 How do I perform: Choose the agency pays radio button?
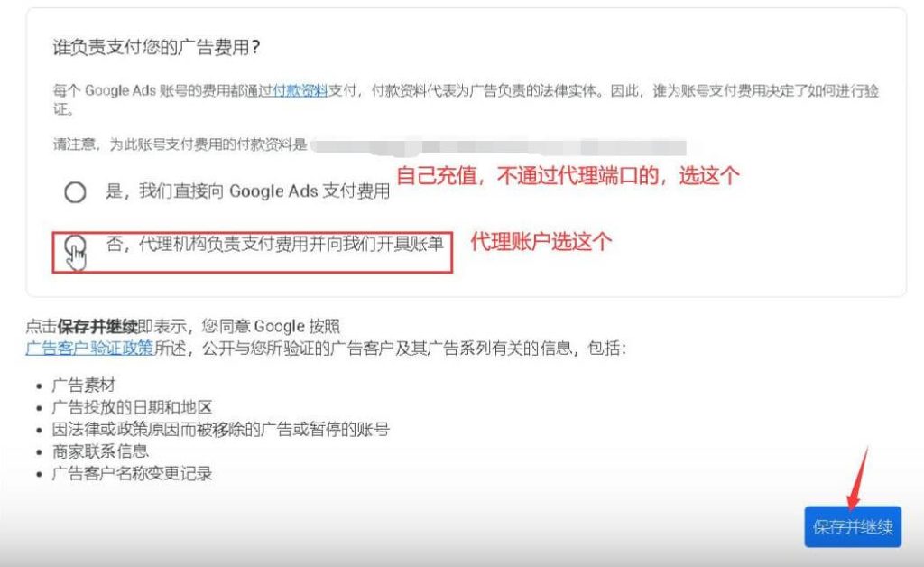click(x=76, y=244)
